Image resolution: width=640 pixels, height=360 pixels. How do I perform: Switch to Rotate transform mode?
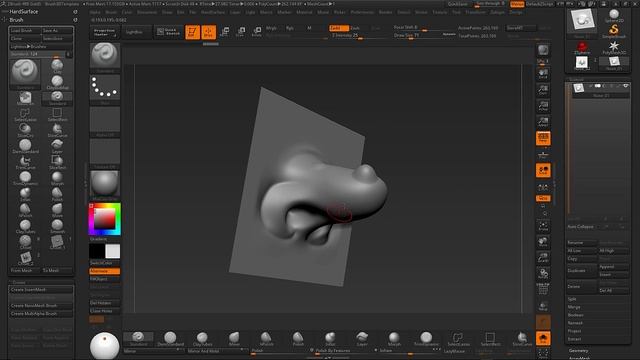(257, 32)
